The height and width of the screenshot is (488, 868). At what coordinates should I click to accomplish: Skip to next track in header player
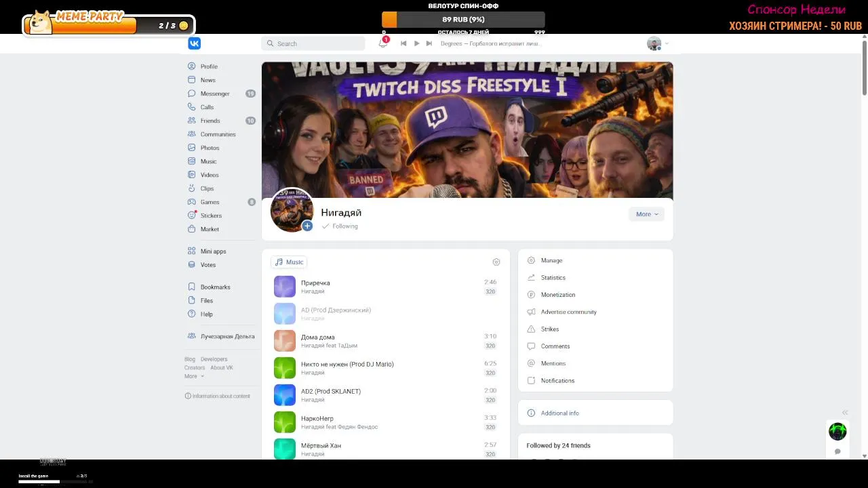pyautogui.click(x=429, y=43)
